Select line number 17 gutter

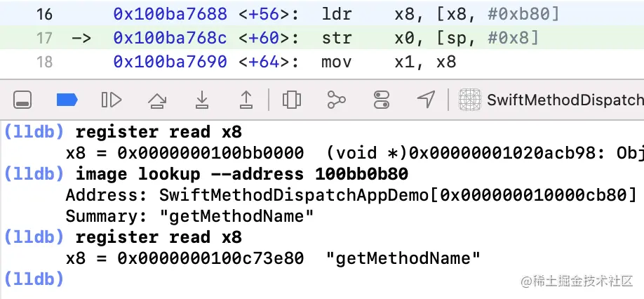(44, 38)
